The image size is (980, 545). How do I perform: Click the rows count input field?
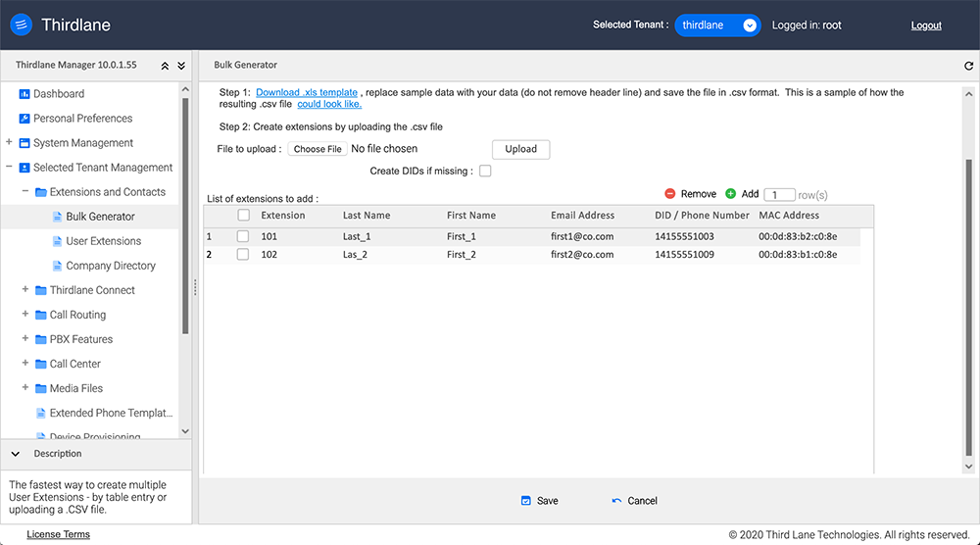click(778, 195)
